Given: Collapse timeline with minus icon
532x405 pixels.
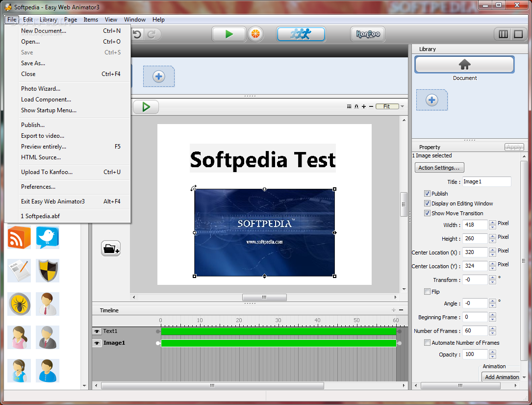Looking at the screenshot, I should 401,310.
